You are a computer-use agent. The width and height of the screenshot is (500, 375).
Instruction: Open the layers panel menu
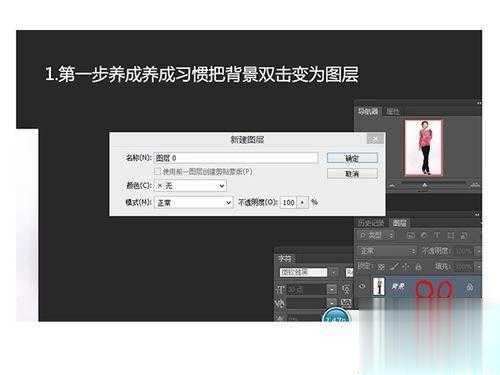477,214
